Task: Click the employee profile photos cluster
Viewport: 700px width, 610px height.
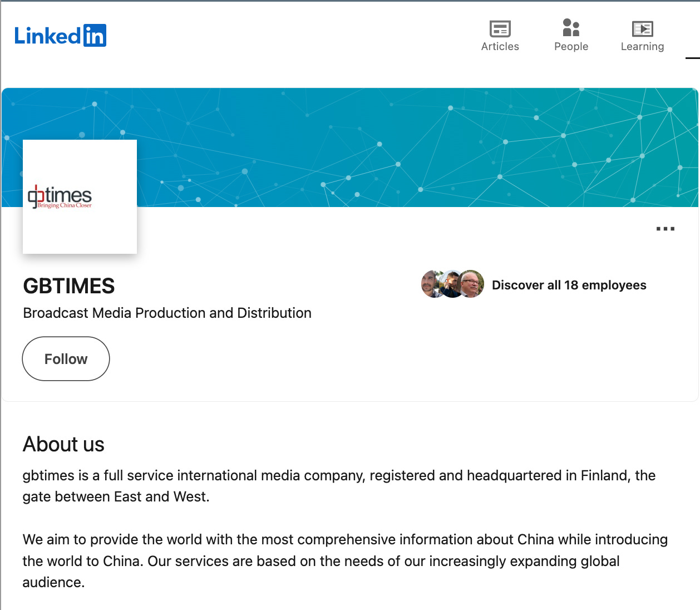Action: click(x=452, y=284)
